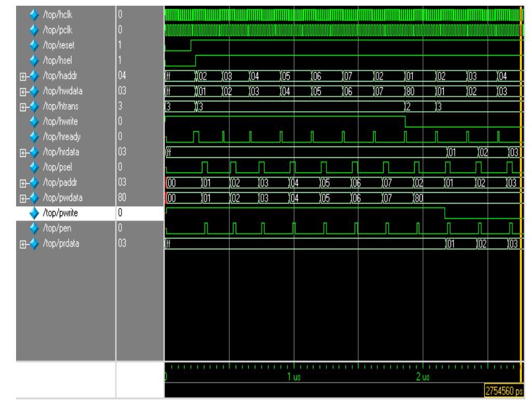This screenshot has width=532, height=402.
Task: Click value 1 of /top/reset
Action: click(x=120, y=45)
